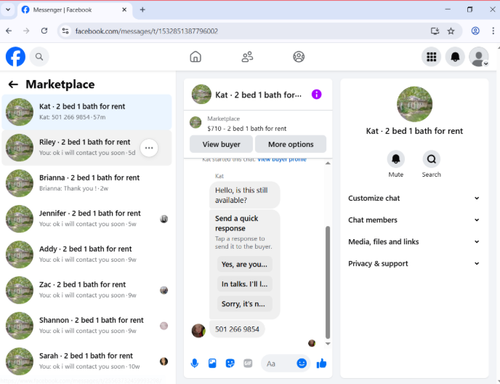Send quick reply 'Sorry, it's n...'
The height and width of the screenshot is (384, 500).
pyautogui.click(x=245, y=304)
